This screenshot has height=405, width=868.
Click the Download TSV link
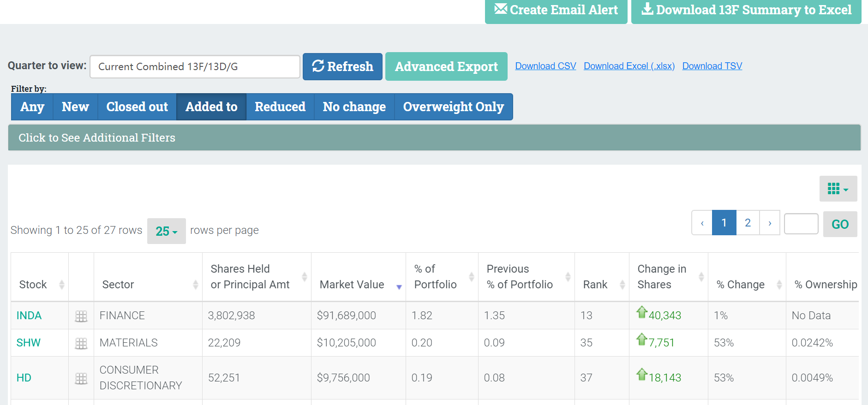[x=712, y=66]
